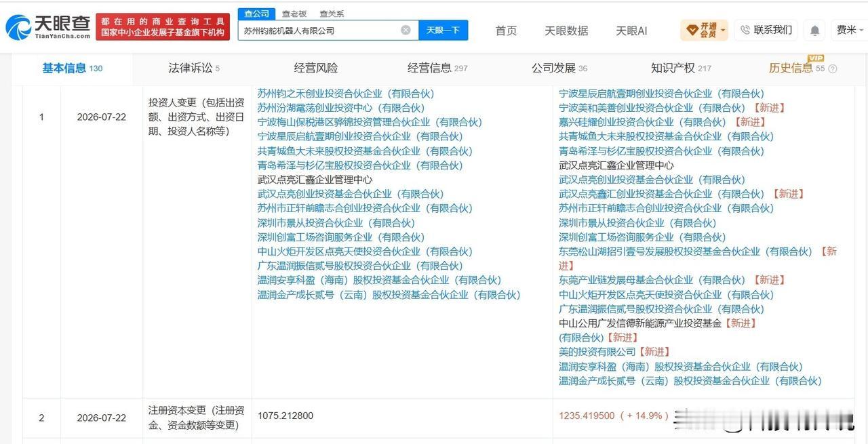Open the 基本信息 tab
Screen dimensions: 868x444
(73, 68)
